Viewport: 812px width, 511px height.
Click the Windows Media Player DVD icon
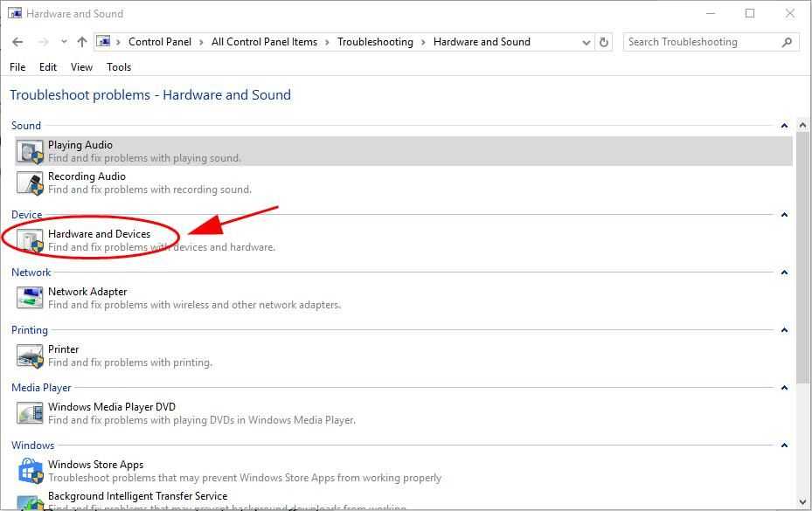[30, 413]
